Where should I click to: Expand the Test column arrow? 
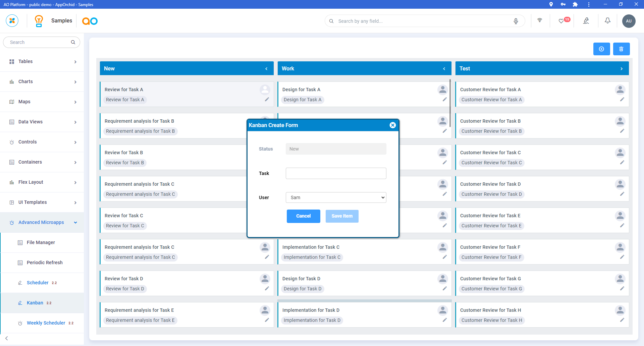pyautogui.click(x=622, y=69)
